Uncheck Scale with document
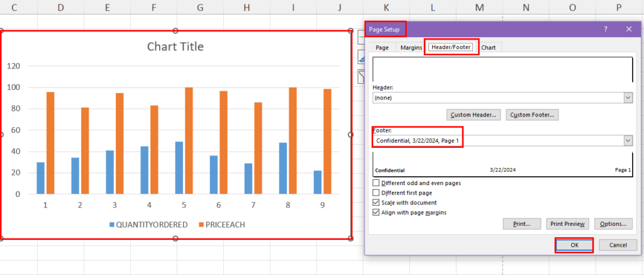The width and height of the screenshot is (644, 275). pos(376,203)
